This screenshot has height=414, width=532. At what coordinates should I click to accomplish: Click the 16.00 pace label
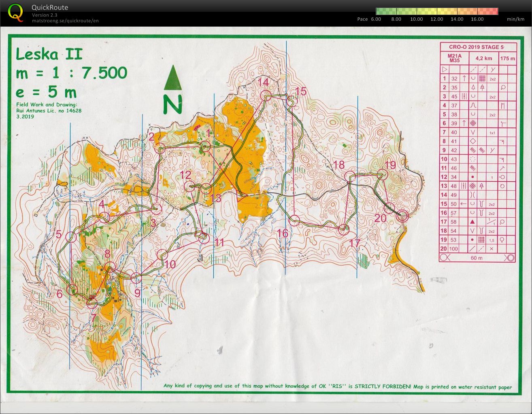coord(477,19)
